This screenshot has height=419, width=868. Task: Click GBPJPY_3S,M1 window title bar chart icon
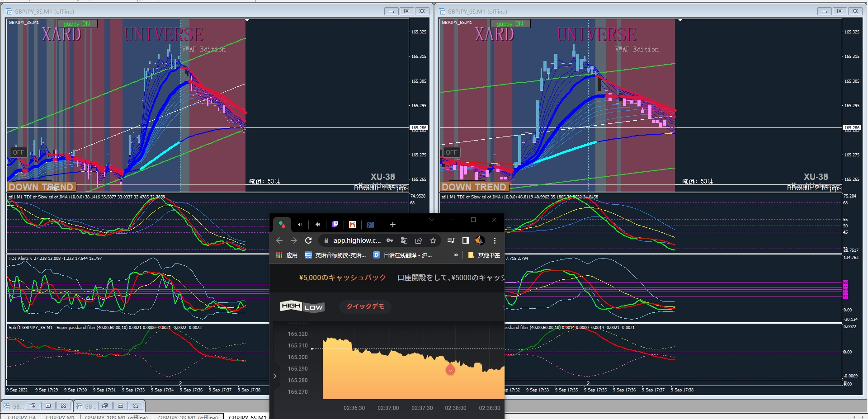pos(9,11)
